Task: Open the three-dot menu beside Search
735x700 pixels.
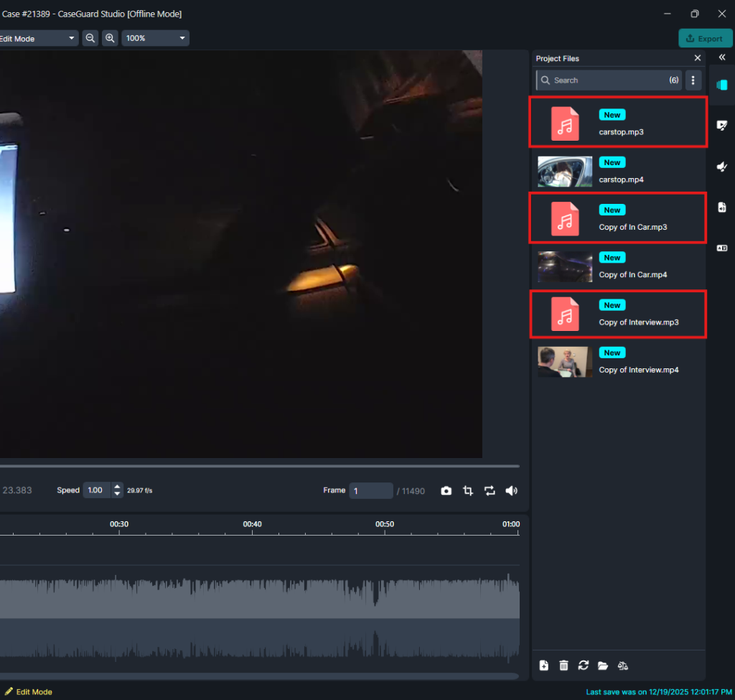Action: click(x=693, y=80)
